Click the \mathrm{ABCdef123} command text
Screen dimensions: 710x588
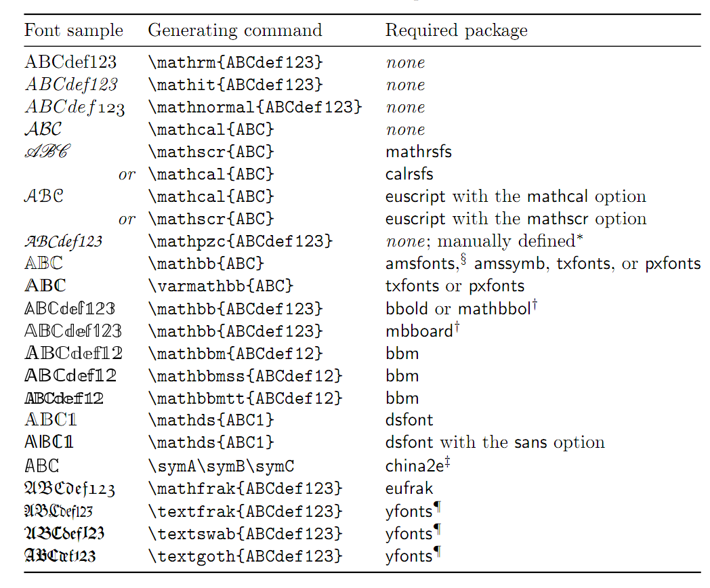pyautogui.click(x=236, y=62)
